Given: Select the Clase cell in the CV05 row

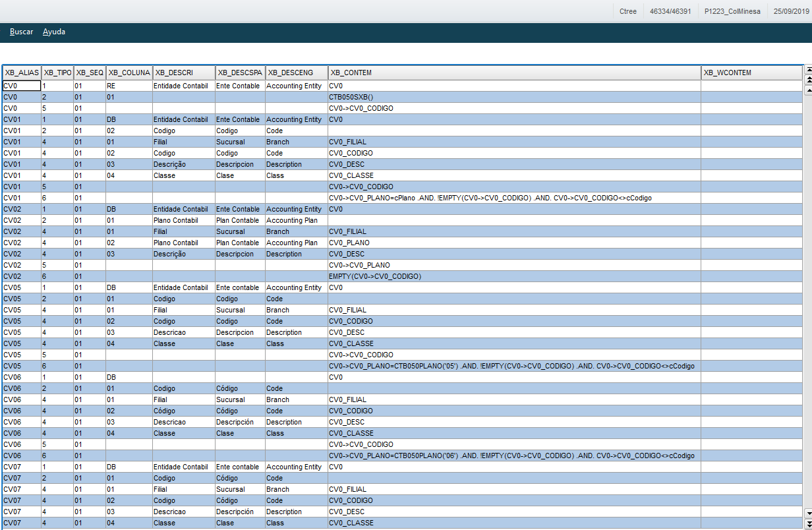Looking at the screenshot, I should pyautogui.click(x=240, y=343).
